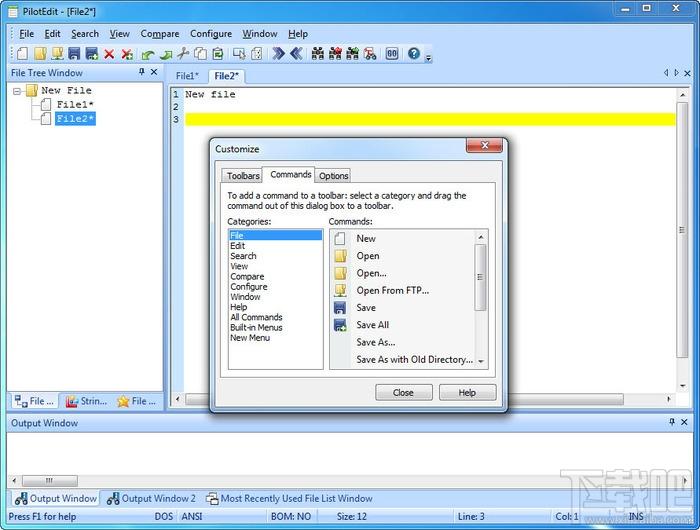
Task: Open the Search menu
Action: pyautogui.click(x=85, y=34)
